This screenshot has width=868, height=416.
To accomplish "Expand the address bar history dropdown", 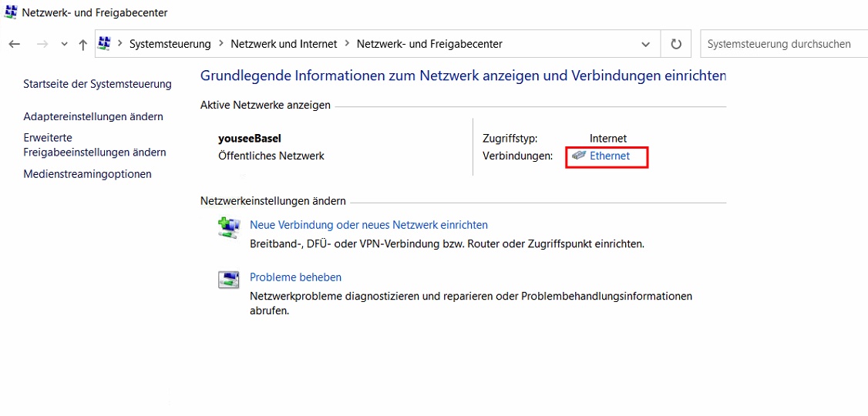I will click(645, 44).
